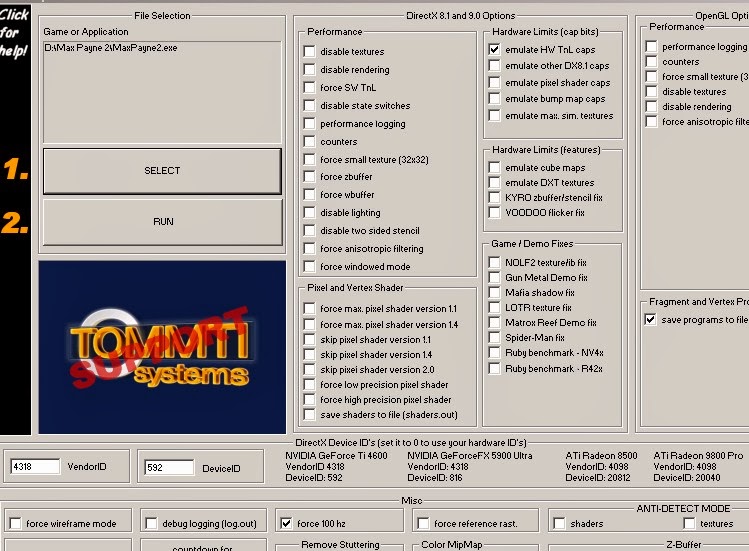Check 'skip pixel shader version 1.4'
749x551 pixels.
point(310,355)
